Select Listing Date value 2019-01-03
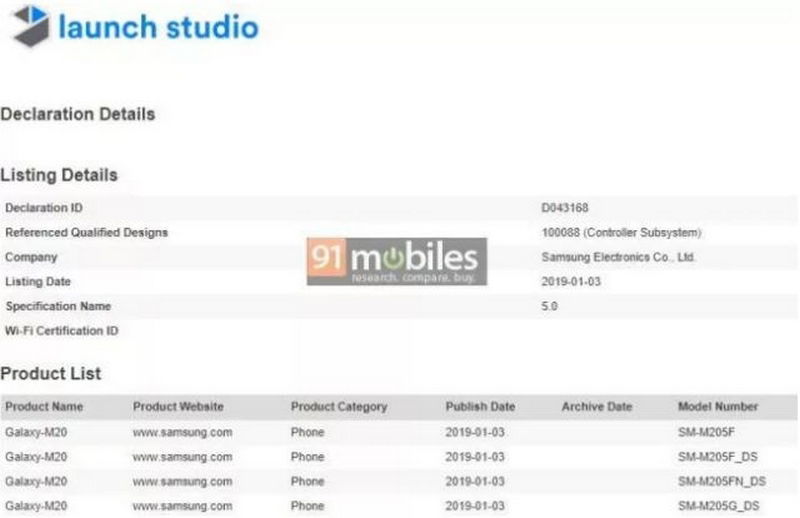 pos(571,281)
